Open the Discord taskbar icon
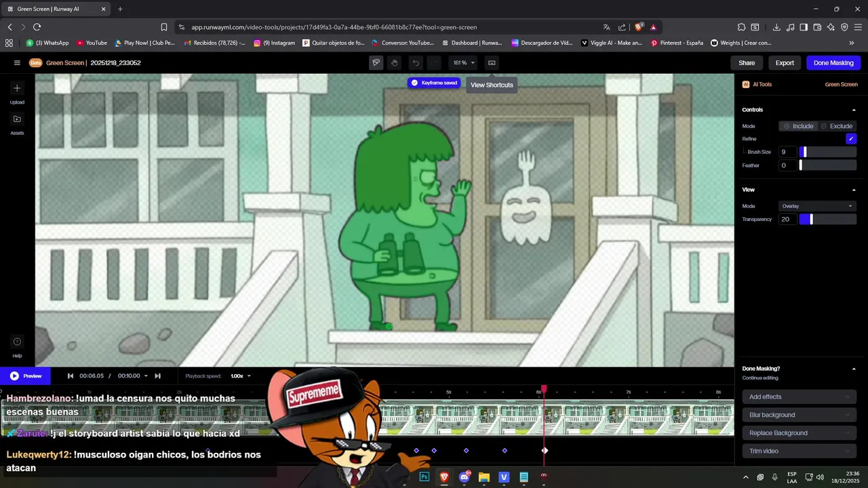This screenshot has width=868, height=488. [x=464, y=477]
